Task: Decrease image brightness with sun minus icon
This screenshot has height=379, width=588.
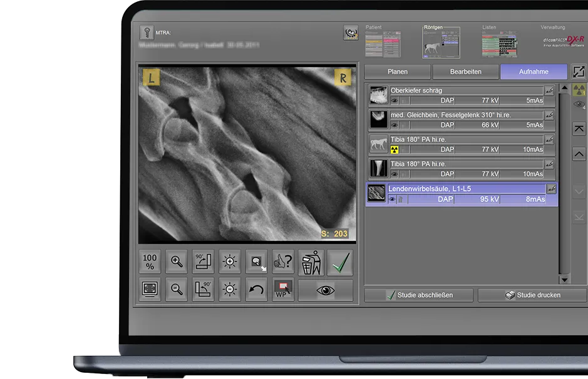Action: click(x=230, y=290)
